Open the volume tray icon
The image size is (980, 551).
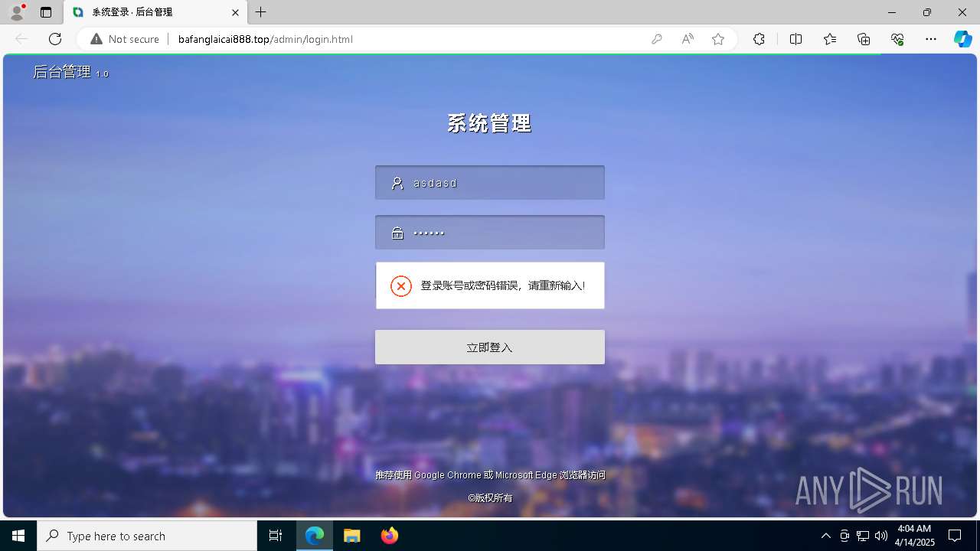(881, 536)
